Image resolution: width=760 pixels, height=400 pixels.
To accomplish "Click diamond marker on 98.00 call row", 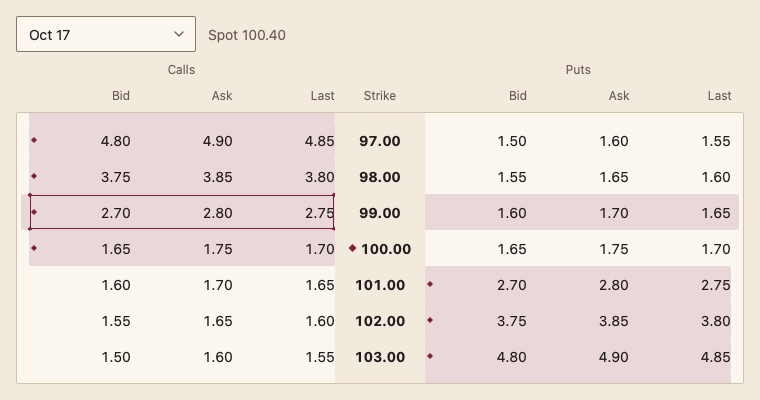I will (x=34, y=176).
